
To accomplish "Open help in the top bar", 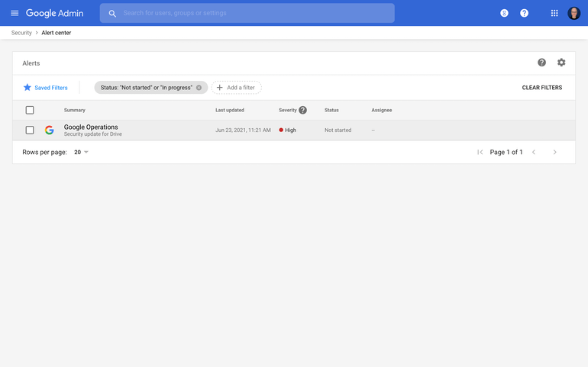I will [525, 13].
